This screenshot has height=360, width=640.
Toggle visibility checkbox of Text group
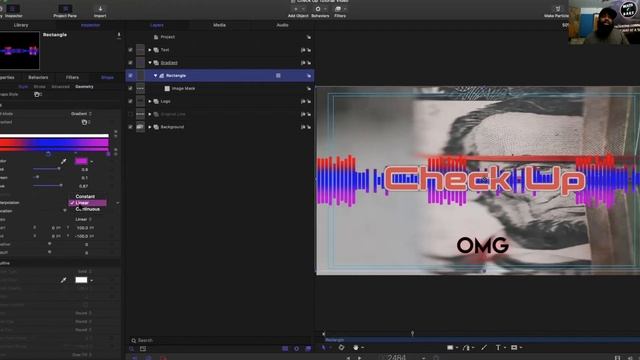[130, 50]
